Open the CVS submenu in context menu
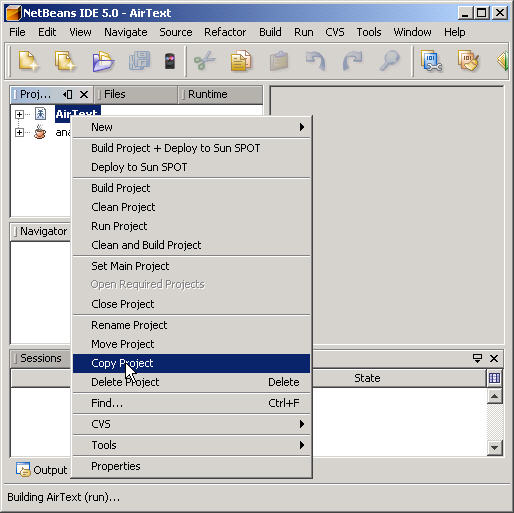The height and width of the screenshot is (513, 514). coord(192,424)
